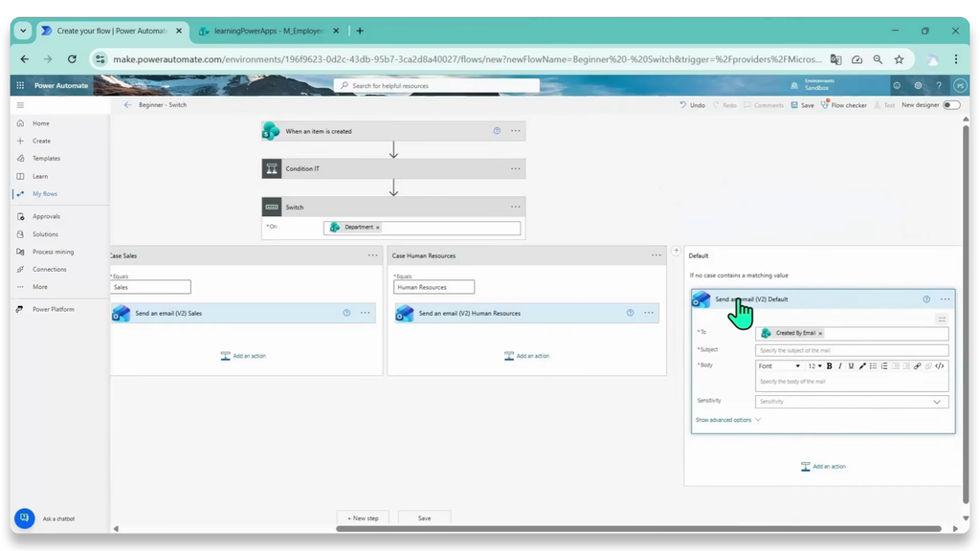This screenshot has width=980, height=551.
Task: Go back using the arrow beside Beginner - Switch
Action: coord(127,105)
